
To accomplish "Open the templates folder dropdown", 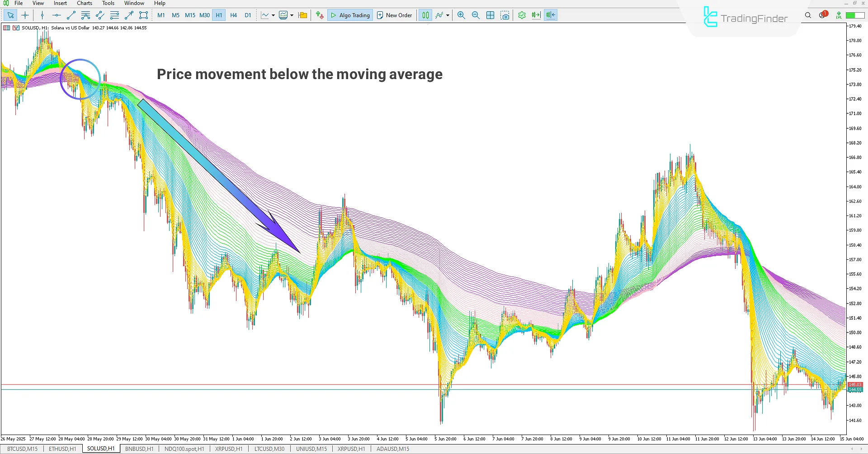I will (302, 15).
